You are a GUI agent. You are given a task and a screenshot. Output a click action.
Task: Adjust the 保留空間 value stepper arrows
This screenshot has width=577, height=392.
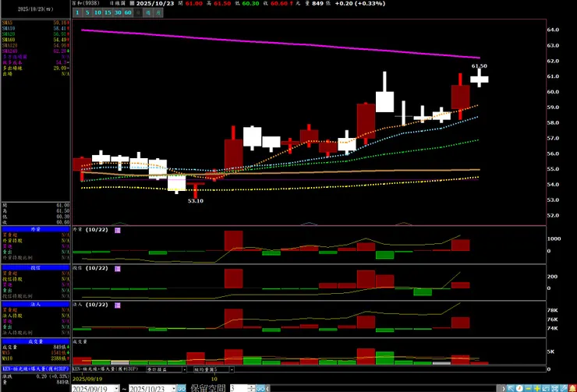click(251, 388)
